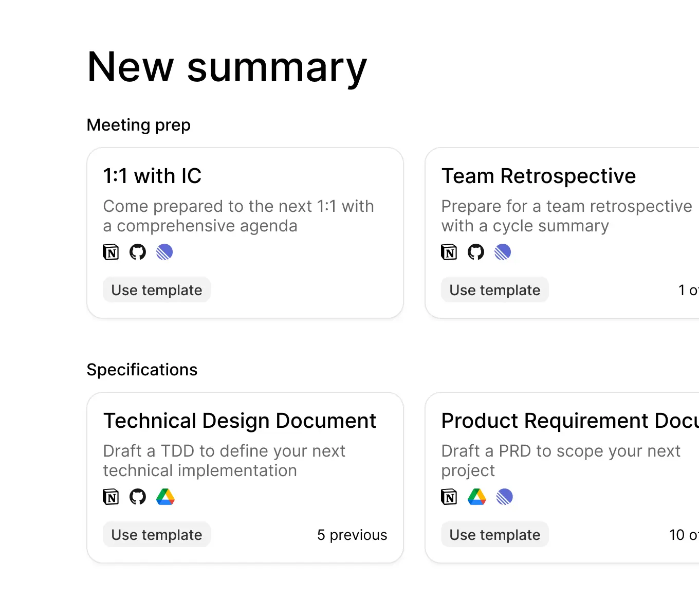Use template for Team Retrospective
Screen dimensions: 699x616
495,290
